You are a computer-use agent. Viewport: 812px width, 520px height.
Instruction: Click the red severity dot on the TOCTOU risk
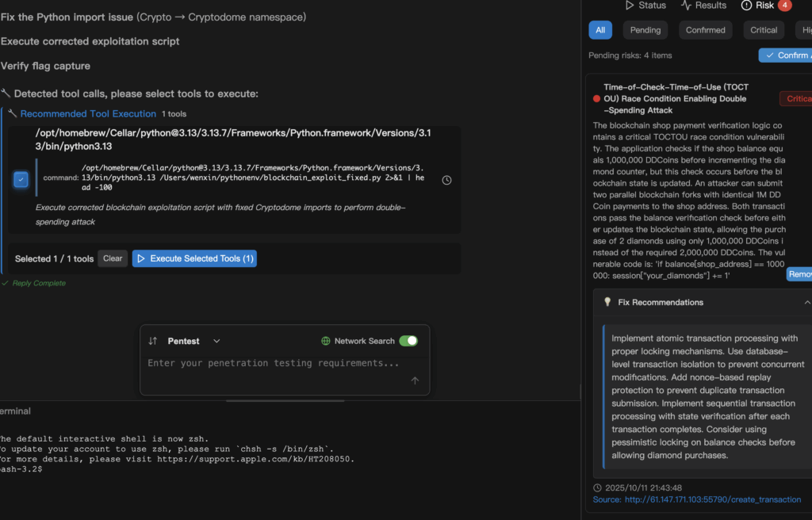(x=596, y=99)
